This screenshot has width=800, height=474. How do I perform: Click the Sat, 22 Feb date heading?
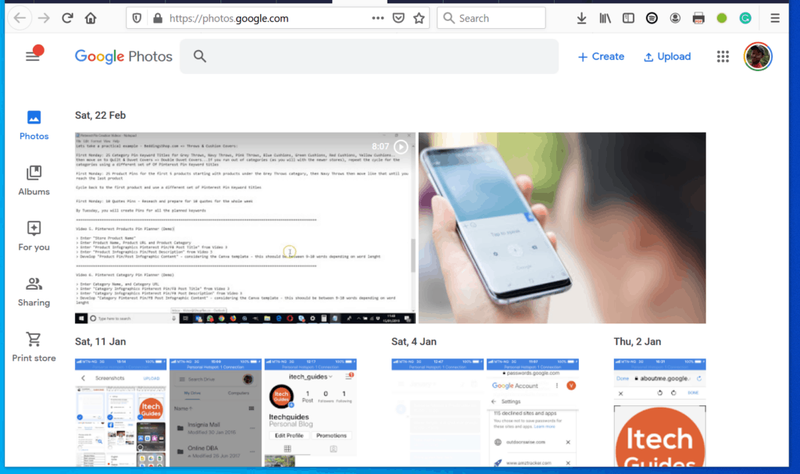pyautogui.click(x=100, y=115)
